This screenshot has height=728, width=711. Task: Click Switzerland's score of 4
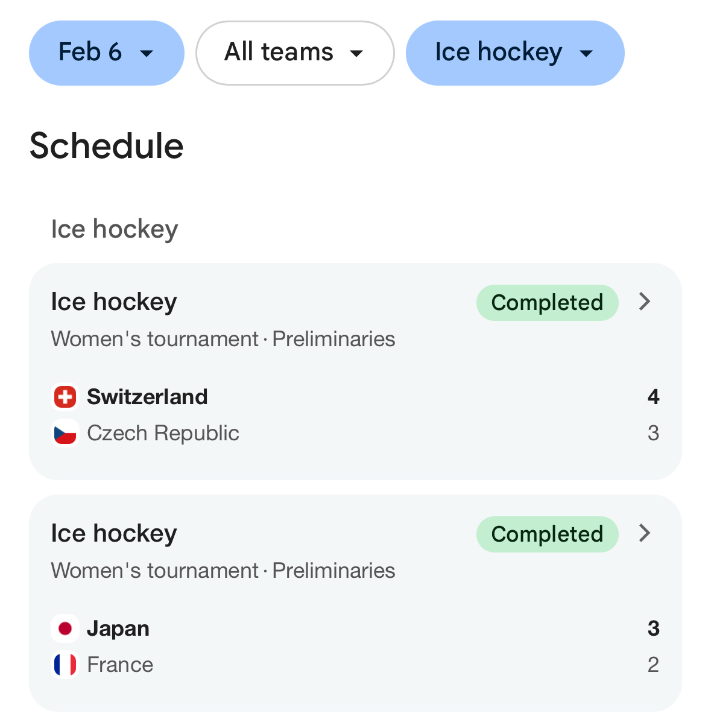pos(653,397)
